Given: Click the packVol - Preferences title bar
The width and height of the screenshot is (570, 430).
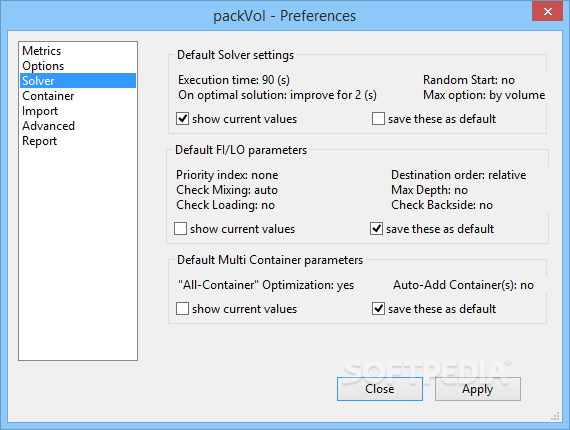Looking at the screenshot, I should point(284,16).
